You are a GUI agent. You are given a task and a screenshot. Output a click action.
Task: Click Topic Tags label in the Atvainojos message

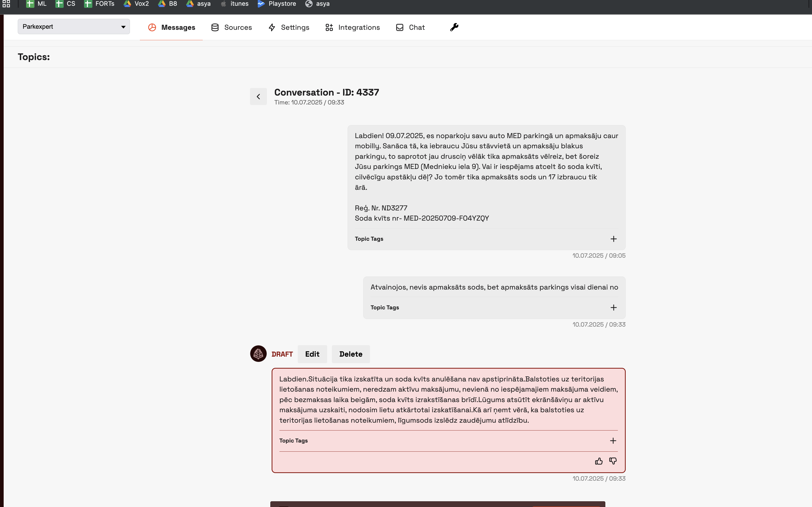[x=385, y=308]
